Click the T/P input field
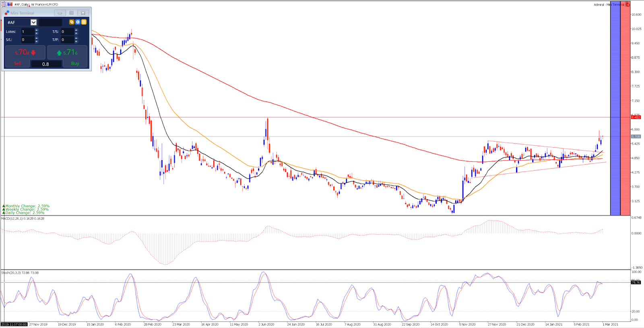This screenshot has width=644, height=328. click(x=67, y=40)
